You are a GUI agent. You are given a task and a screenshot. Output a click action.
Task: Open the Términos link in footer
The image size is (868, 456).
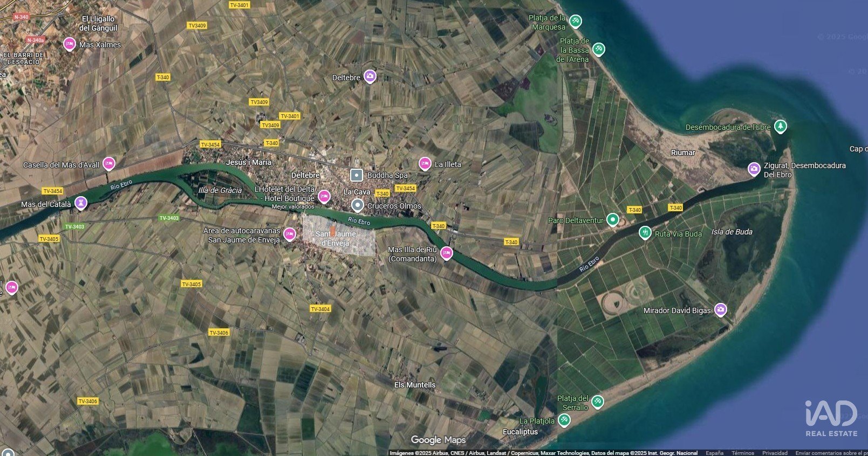743,453
